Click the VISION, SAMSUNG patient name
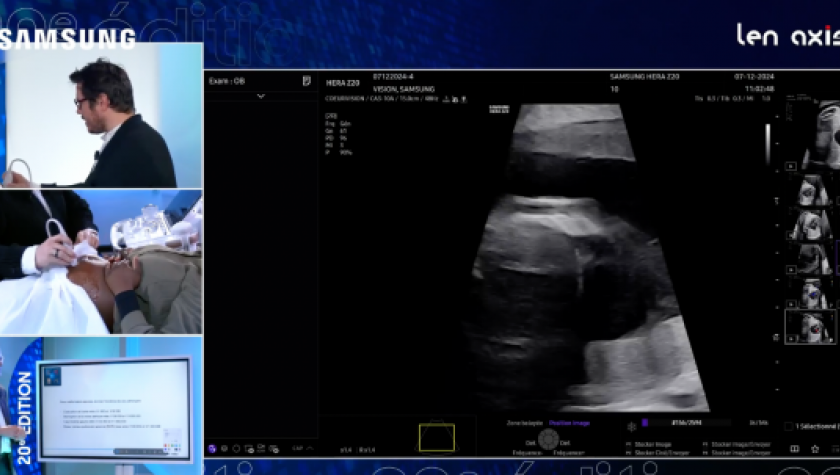 pos(403,89)
